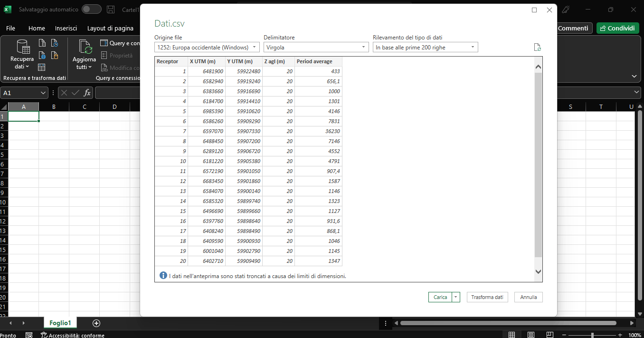Click the From Table/Range icon
This screenshot has width=644, height=338.
click(x=42, y=67)
